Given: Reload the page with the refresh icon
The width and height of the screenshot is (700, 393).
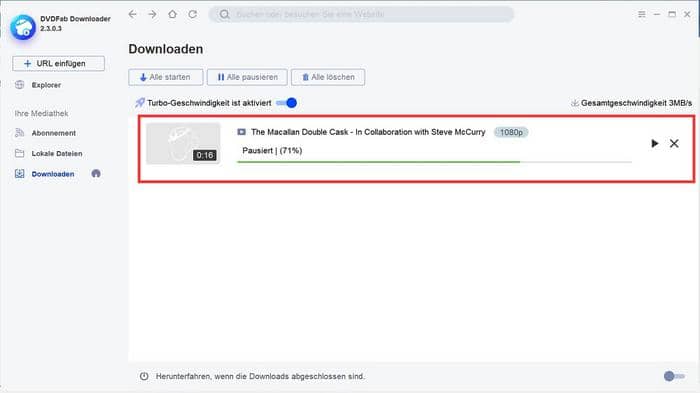Looking at the screenshot, I should (x=192, y=14).
